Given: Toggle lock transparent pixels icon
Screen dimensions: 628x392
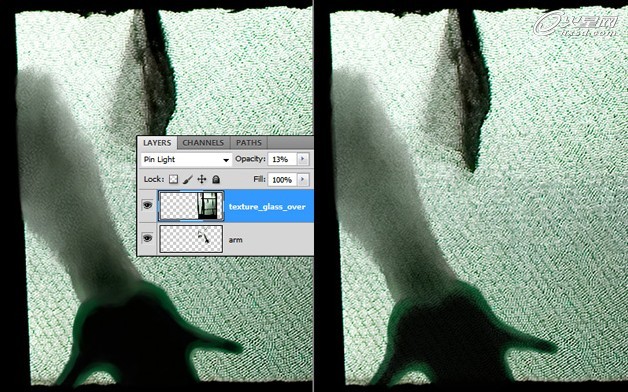Looking at the screenshot, I should 173,179.
